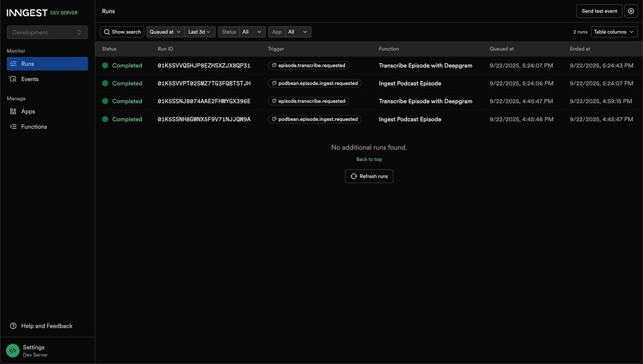Go to Runs in the sidebar
The image size is (643, 364).
click(x=47, y=64)
